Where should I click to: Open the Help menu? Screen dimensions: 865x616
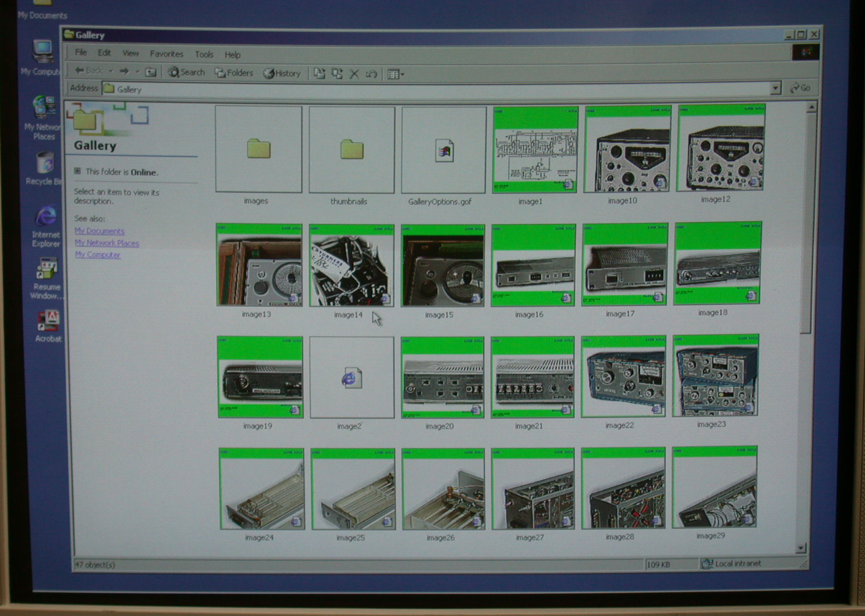tap(233, 55)
